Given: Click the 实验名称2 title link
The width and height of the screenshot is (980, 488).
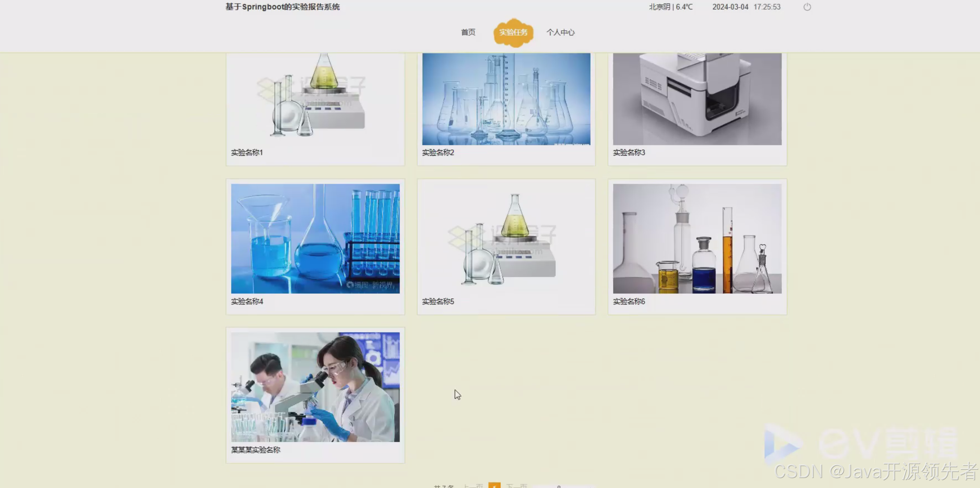Looking at the screenshot, I should point(438,152).
